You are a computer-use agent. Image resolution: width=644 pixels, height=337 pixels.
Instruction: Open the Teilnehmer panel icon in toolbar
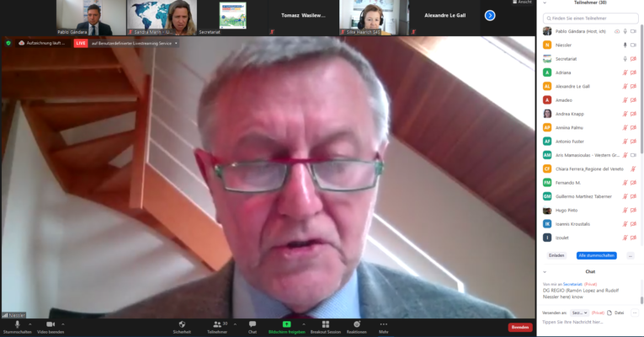tap(217, 324)
